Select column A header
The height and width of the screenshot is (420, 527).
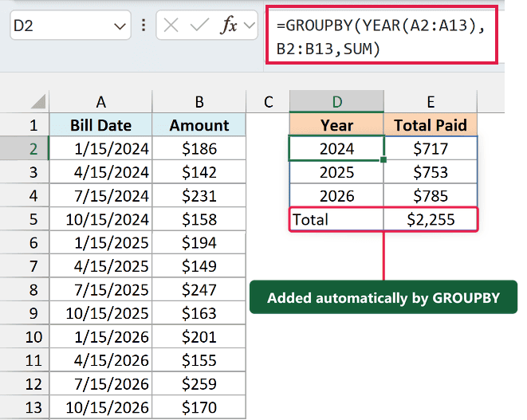click(x=100, y=102)
